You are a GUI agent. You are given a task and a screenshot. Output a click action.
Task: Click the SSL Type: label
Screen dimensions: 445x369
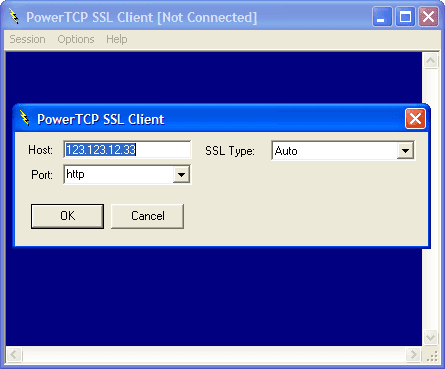click(230, 151)
